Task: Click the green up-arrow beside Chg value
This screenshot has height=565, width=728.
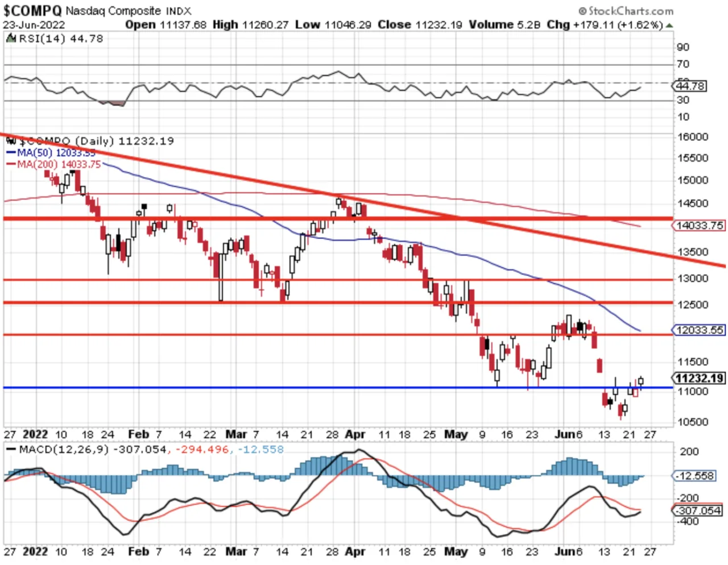Action: coord(669,26)
